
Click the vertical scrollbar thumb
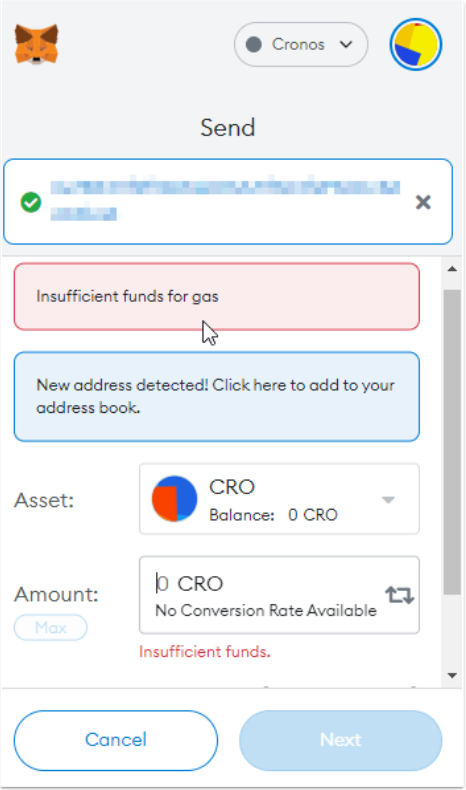452,442
